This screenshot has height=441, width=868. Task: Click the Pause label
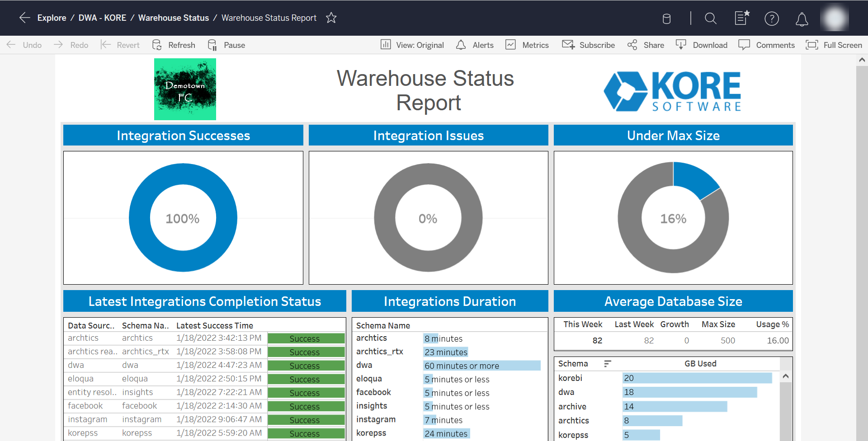[235, 45]
